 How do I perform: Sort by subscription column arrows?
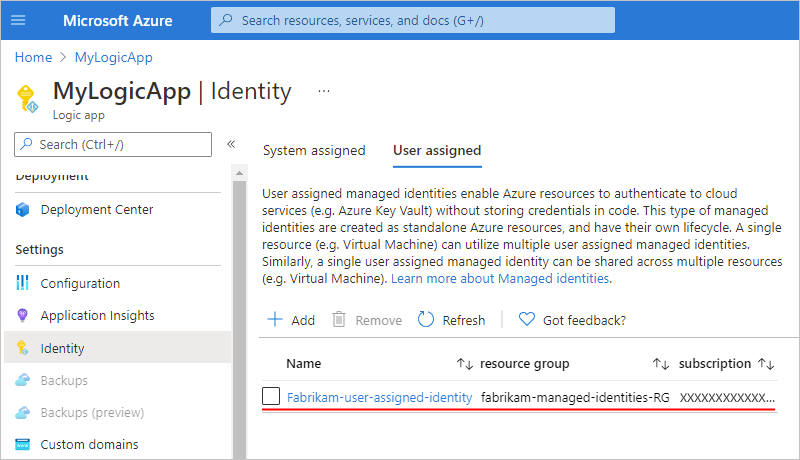tap(766, 364)
